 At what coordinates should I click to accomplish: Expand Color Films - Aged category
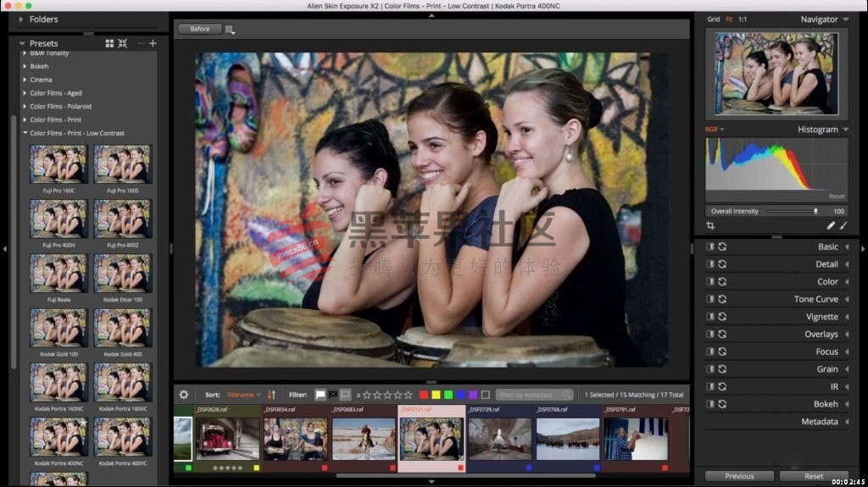25,93
